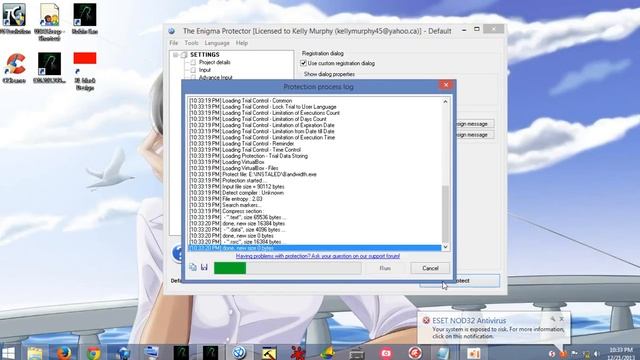The image size is (640, 360).
Task: Select log line 'Loading VirtualBox - Files'
Action: coord(315,168)
